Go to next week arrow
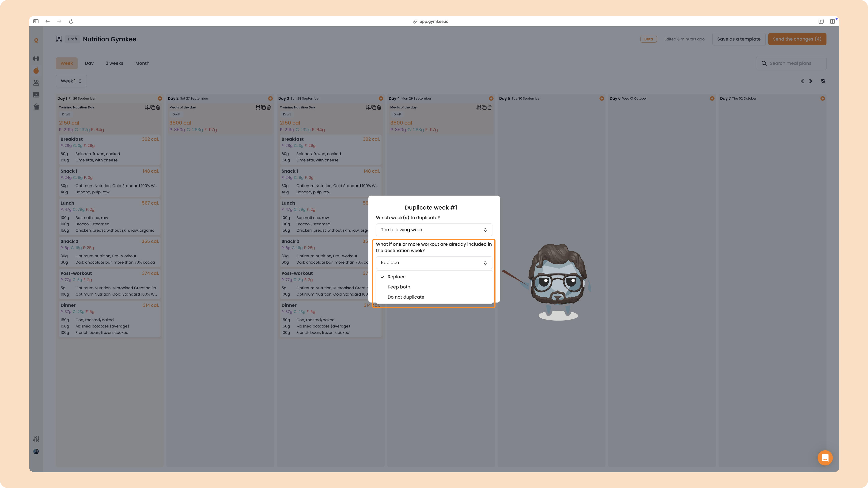The width and height of the screenshot is (868, 488). point(811,81)
